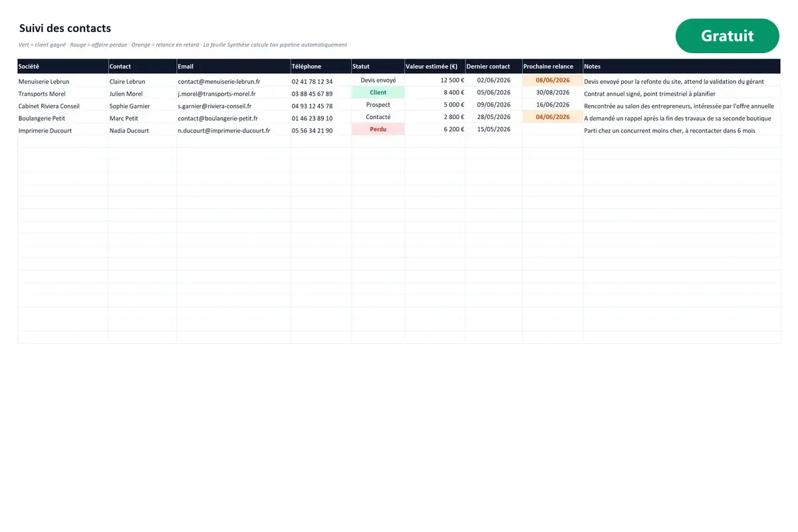
Task: Click the Menuiserie Lebrun cell
Action: click(63, 80)
